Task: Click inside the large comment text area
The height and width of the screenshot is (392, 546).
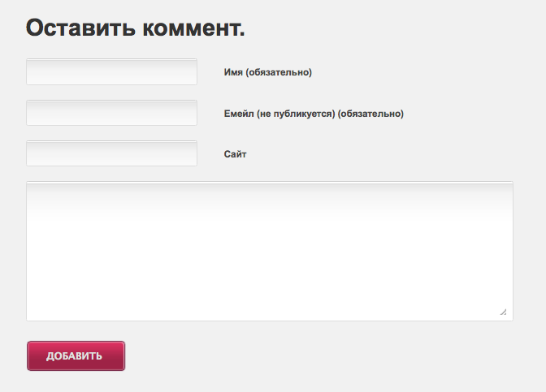Action: tap(269, 251)
